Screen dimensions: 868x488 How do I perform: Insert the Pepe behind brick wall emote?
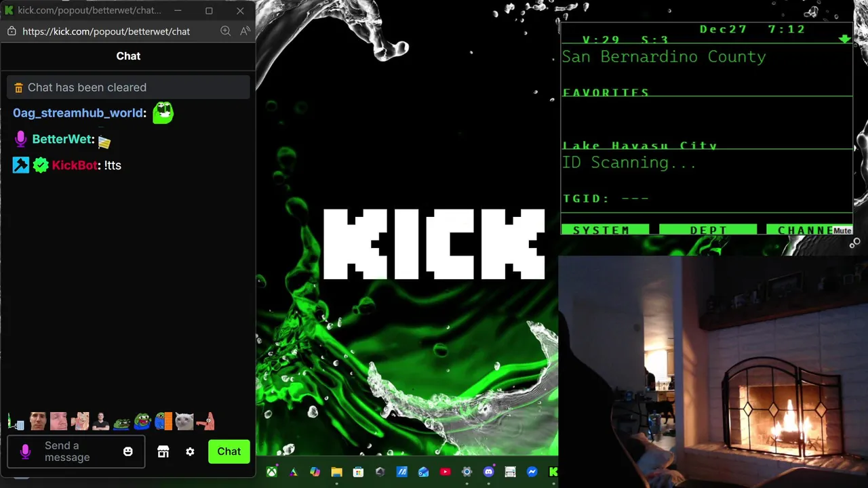[163, 422]
